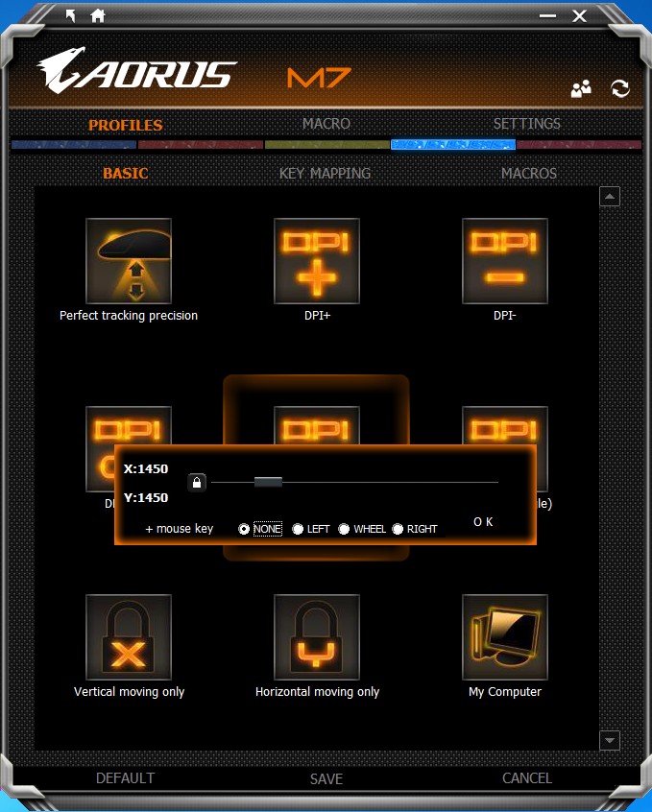Toggle the X/Y DPI lock icon
Screen dimensions: 652x812
point(197,483)
